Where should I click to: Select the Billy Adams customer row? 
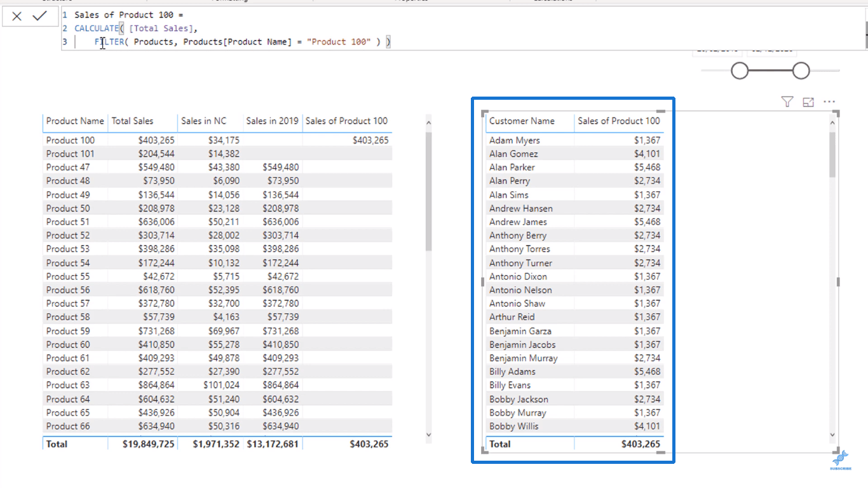point(575,372)
